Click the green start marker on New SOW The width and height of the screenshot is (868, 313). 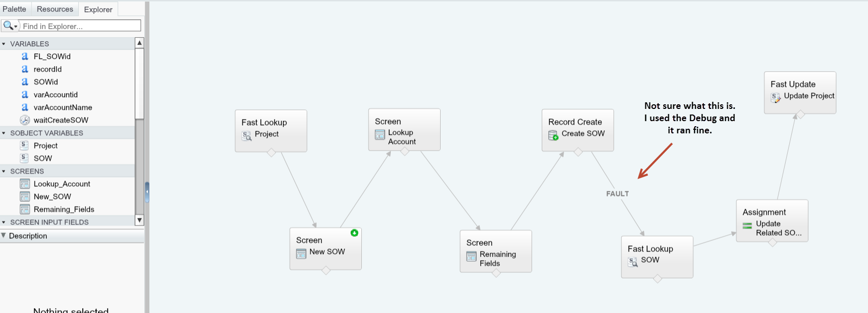click(x=354, y=233)
